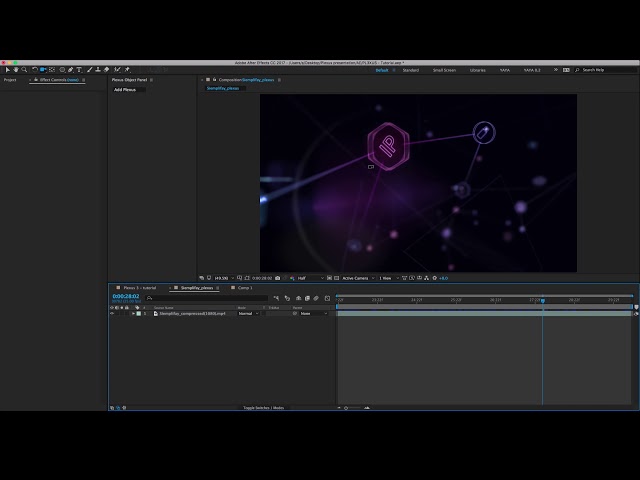
Task: Open the Half resolution dropdown
Action: coord(310,278)
